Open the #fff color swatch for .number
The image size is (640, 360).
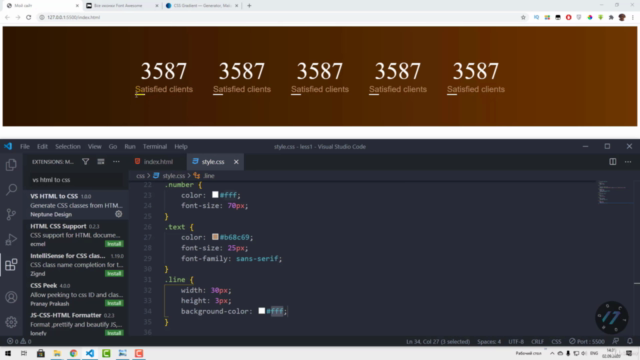(215, 195)
